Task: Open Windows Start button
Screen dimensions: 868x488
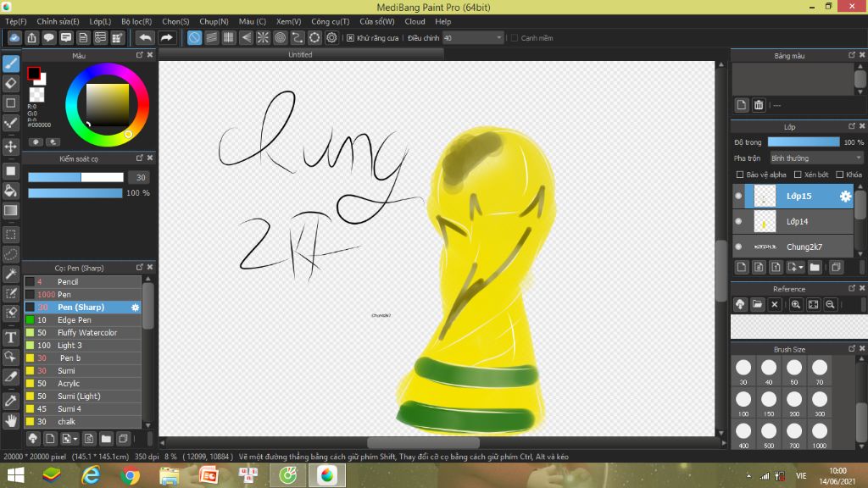Action: pyautogui.click(x=15, y=475)
